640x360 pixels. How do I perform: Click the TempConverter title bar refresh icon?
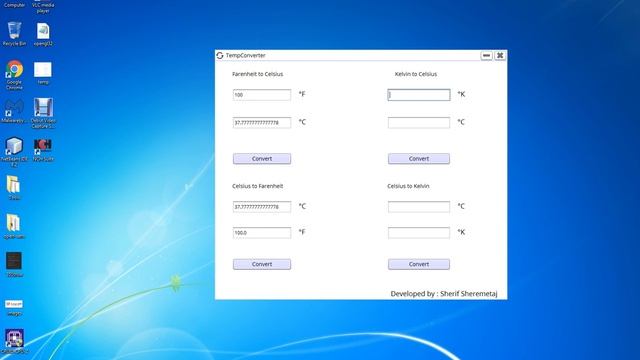220,56
